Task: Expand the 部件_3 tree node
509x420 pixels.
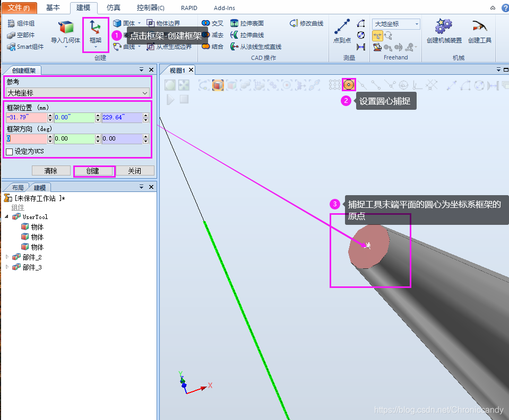Action: (7, 267)
